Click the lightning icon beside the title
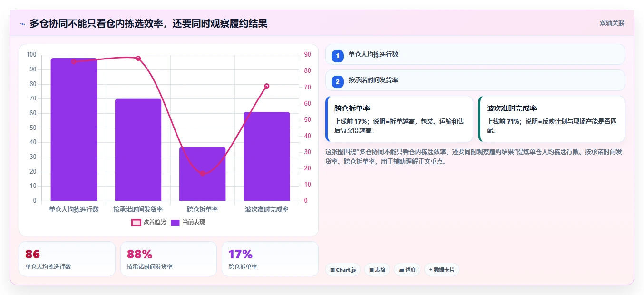The width and height of the screenshot is (644, 295). tap(22, 23)
